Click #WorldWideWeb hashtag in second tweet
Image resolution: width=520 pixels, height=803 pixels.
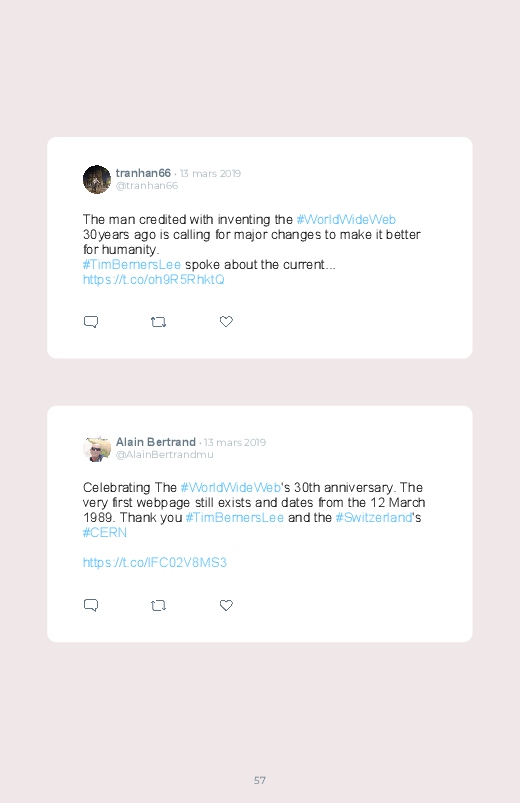tap(231, 488)
